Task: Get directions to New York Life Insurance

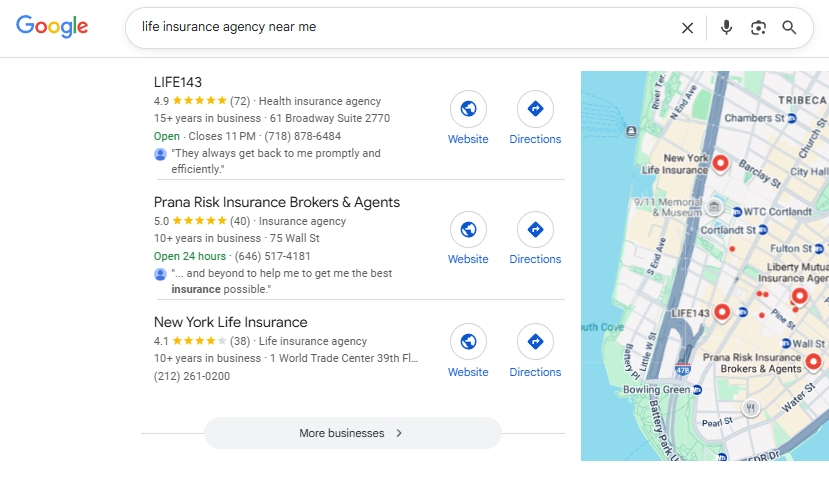Action: tap(535, 342)
